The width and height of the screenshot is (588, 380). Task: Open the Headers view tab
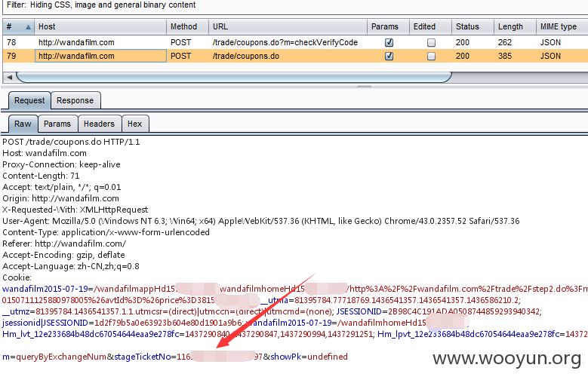pos(99,124)
